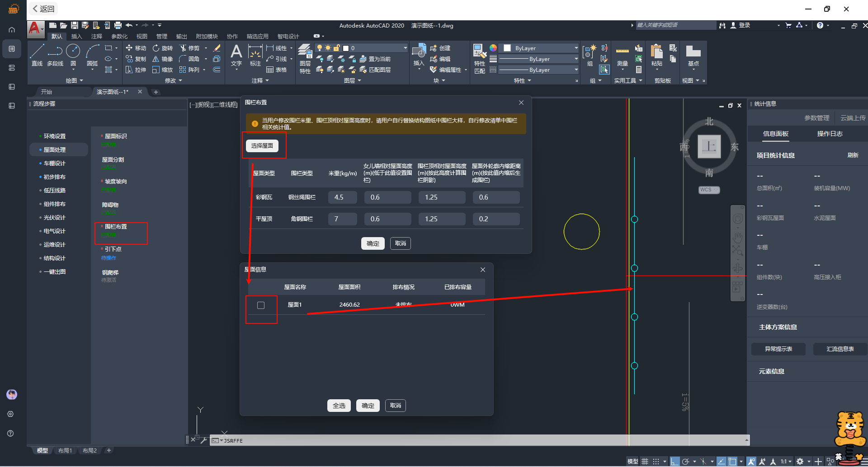Image resolution: width=868 pixels, height=467 pixels.
Task: Click the ByLayer color swatch
Action: pos(507,48)
